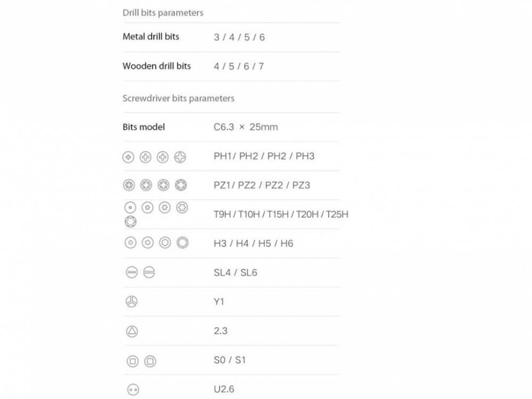Click the first hex bit icon in H row
The image size is (532, 399).
coord(130,243)
